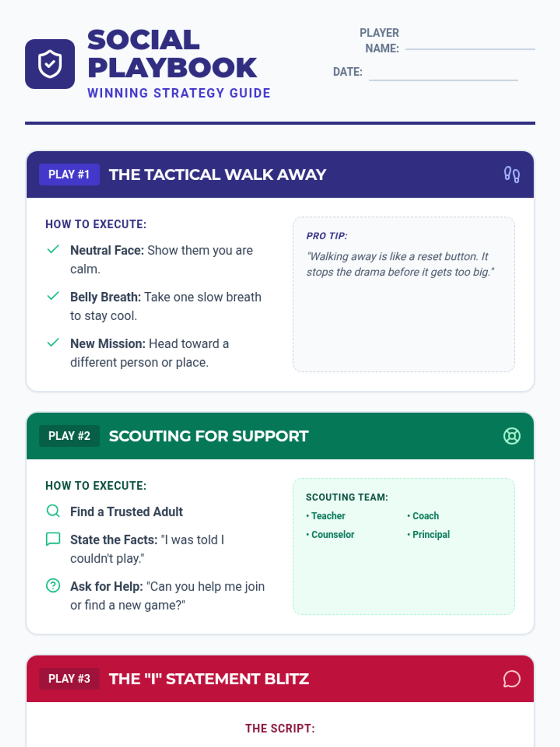Click the chat icon beside State the Facts

pos(53,539)
